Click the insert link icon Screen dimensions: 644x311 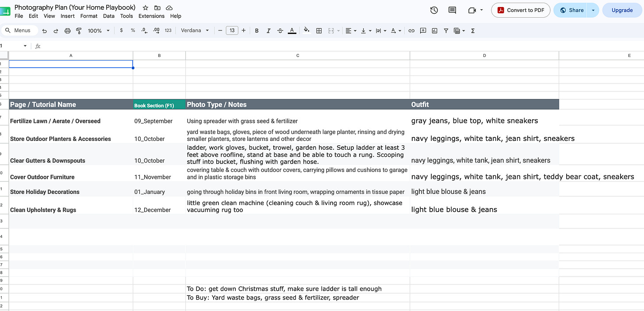[x=411, y=30]
